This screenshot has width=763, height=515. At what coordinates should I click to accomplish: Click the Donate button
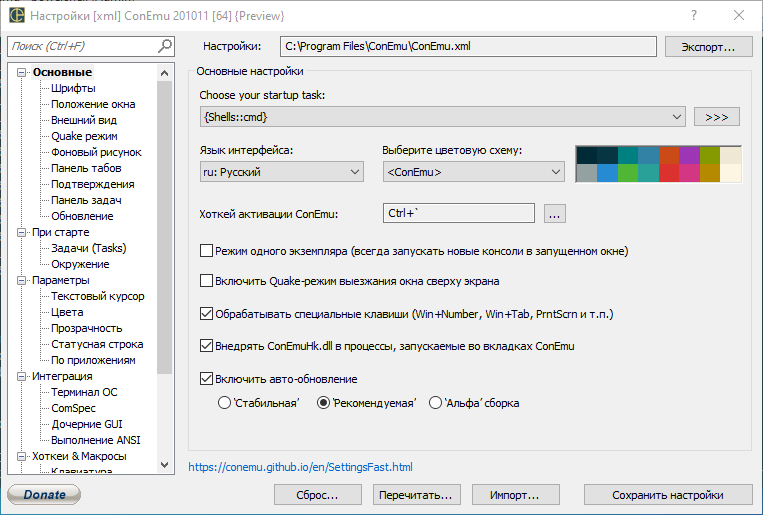coord(44,495)
